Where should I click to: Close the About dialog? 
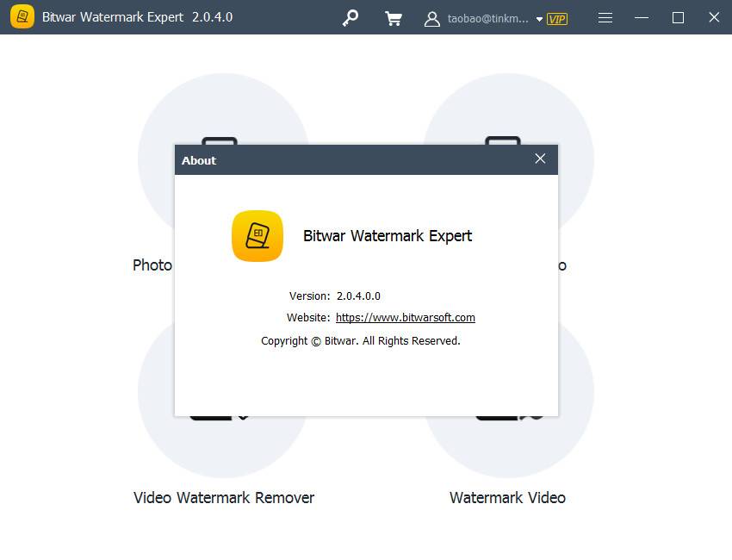click(x=540, y=159)
